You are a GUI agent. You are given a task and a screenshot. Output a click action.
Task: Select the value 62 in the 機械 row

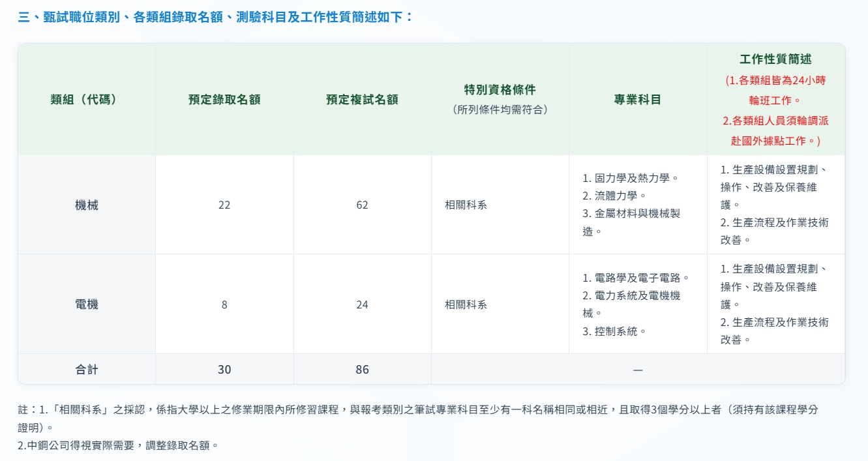362,205
